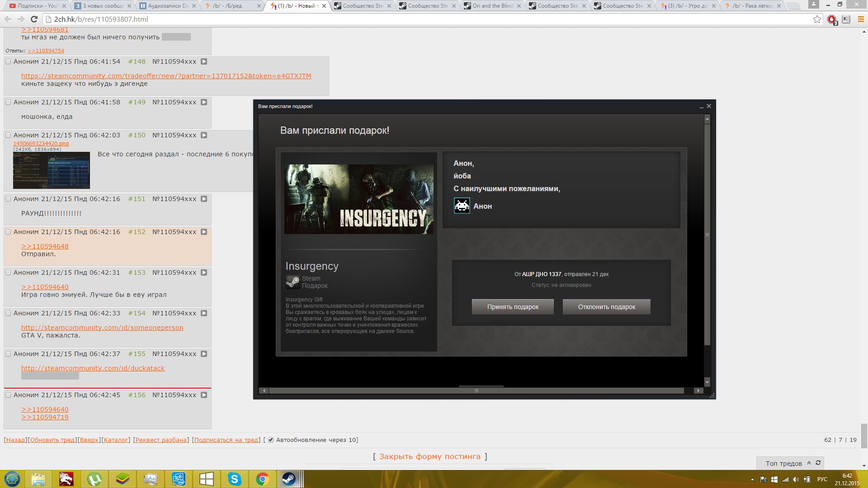Click sender's Space Invader avatar icon
The image size is (868, 488).
click(462, 206)
